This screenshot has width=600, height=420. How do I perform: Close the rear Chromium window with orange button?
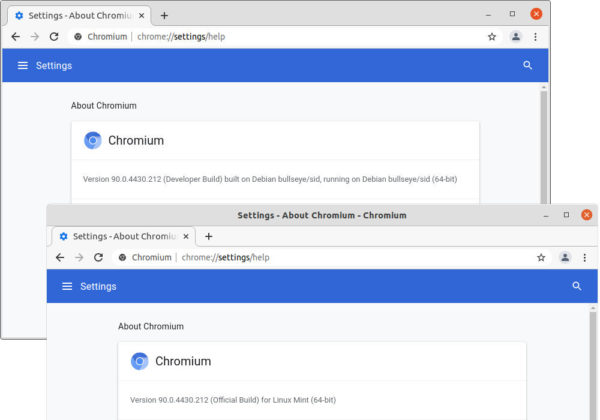[536, 14]
